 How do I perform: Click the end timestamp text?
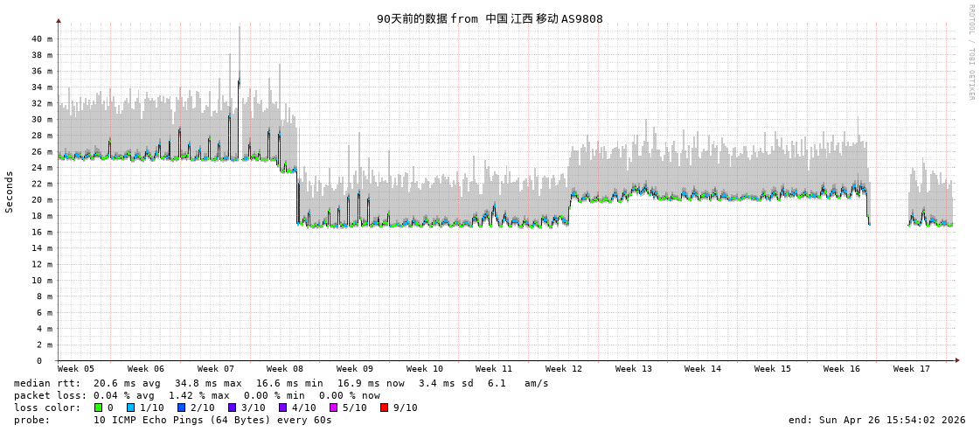tap(876, 420)
